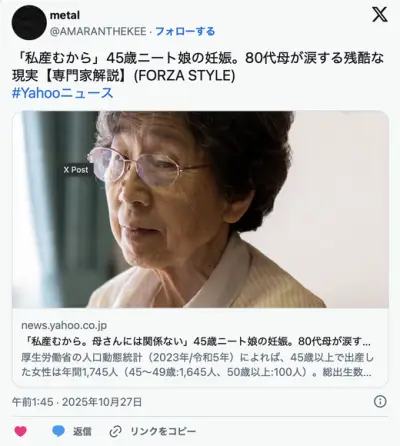Click the chain link copy icon
Screen dimensions: 400x446
115,432
